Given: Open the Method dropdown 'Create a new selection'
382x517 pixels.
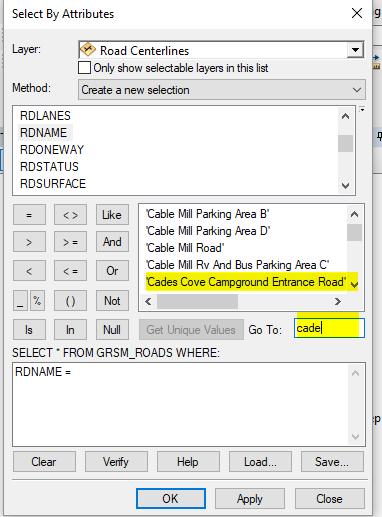Looking at the screenshot, I should pos(222,90).
